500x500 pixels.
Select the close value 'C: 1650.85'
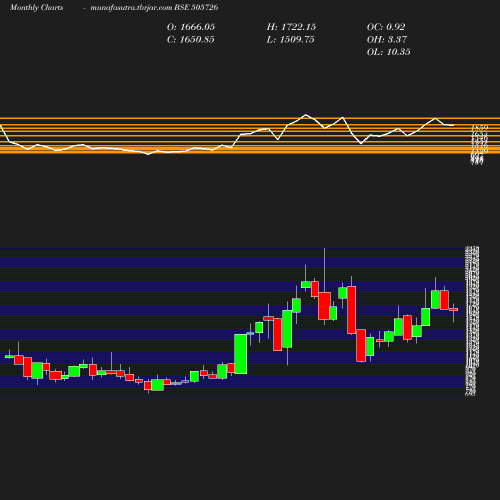click(x=191, y=39)
